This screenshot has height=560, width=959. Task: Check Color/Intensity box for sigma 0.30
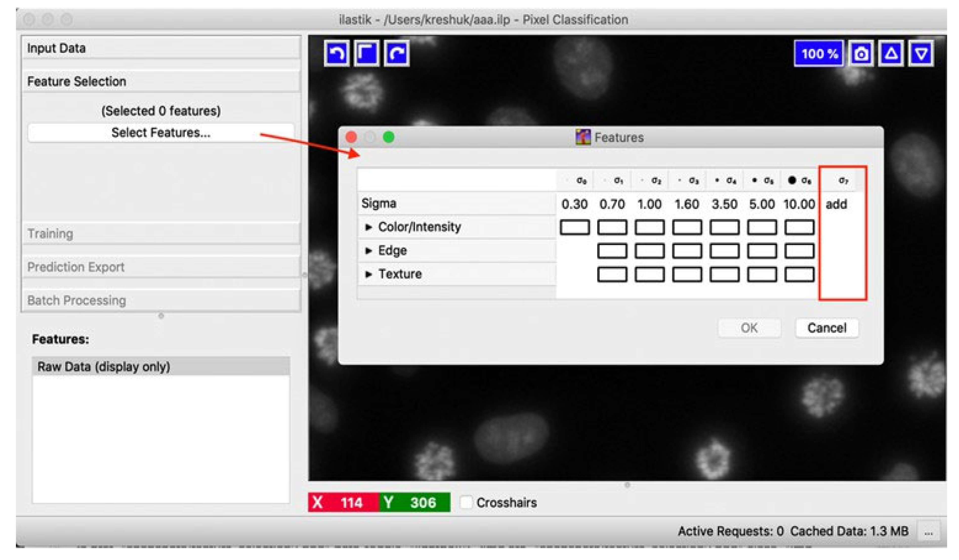click(575, 227)
